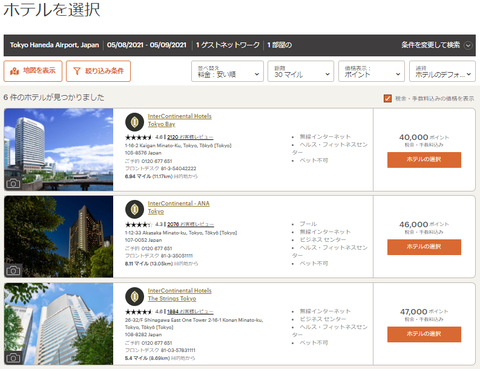Viewport: 480px width, 369px height.
Task: Click InterContinental brand logo for ANA Tokyo
Action: coord(135,209)
